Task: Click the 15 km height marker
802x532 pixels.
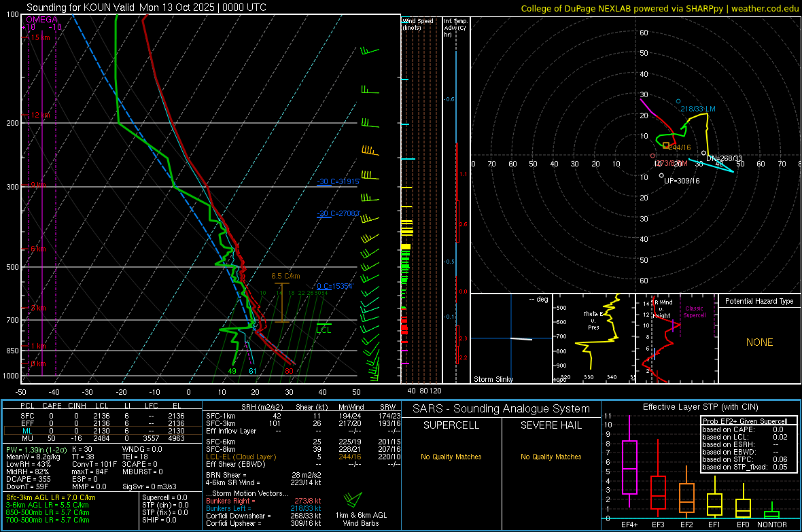Action: (40, 37)
